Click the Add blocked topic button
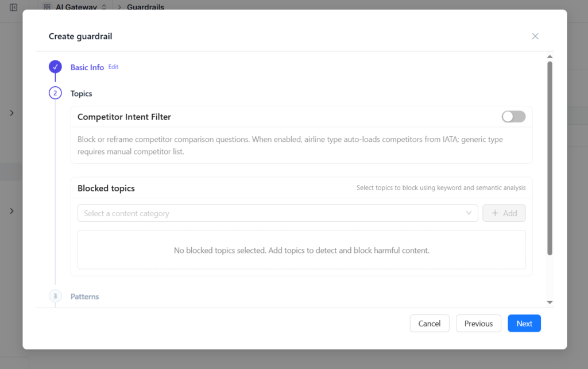Screen dimensions: 588x369 click(504, 213)
